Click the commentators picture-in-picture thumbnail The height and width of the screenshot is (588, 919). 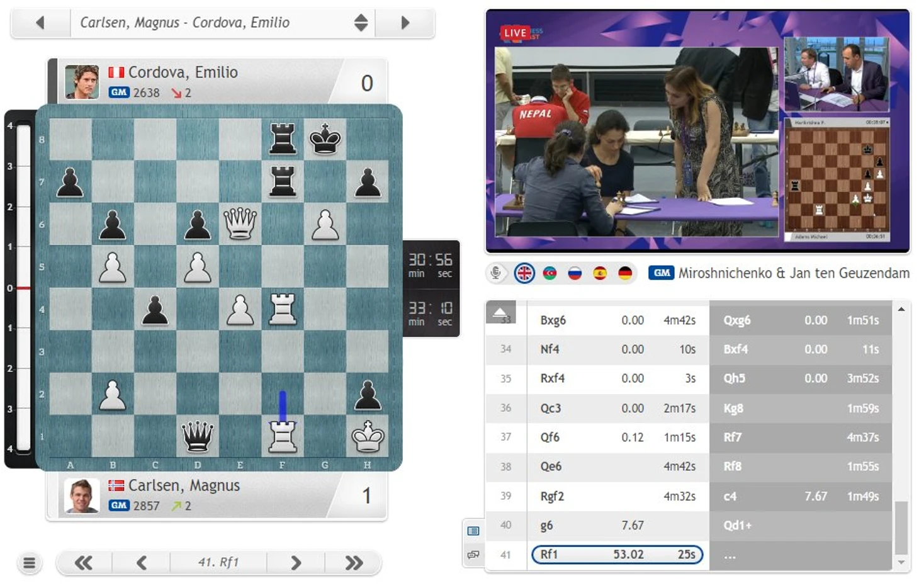point(837,74)
